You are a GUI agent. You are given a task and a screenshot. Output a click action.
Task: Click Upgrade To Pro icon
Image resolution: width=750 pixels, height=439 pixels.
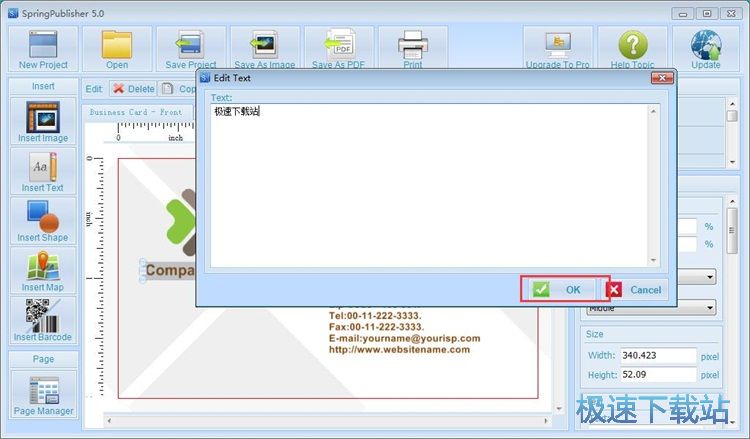tap(558, 49)
